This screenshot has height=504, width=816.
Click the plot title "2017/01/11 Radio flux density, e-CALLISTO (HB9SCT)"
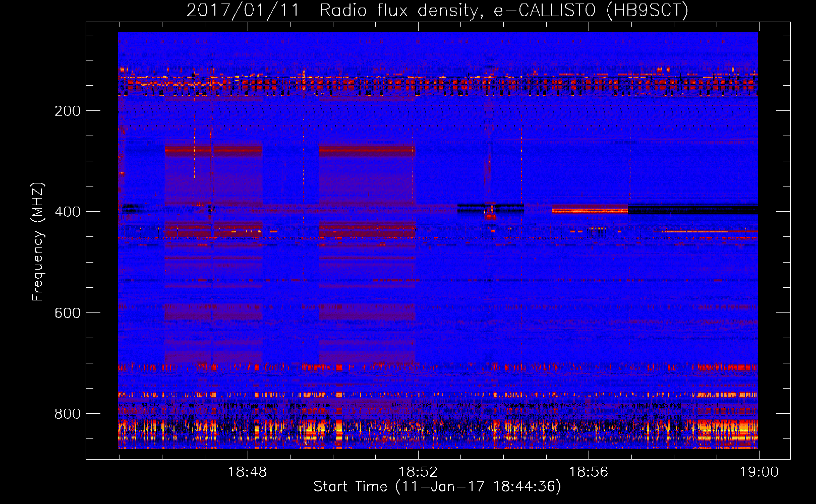437,10
